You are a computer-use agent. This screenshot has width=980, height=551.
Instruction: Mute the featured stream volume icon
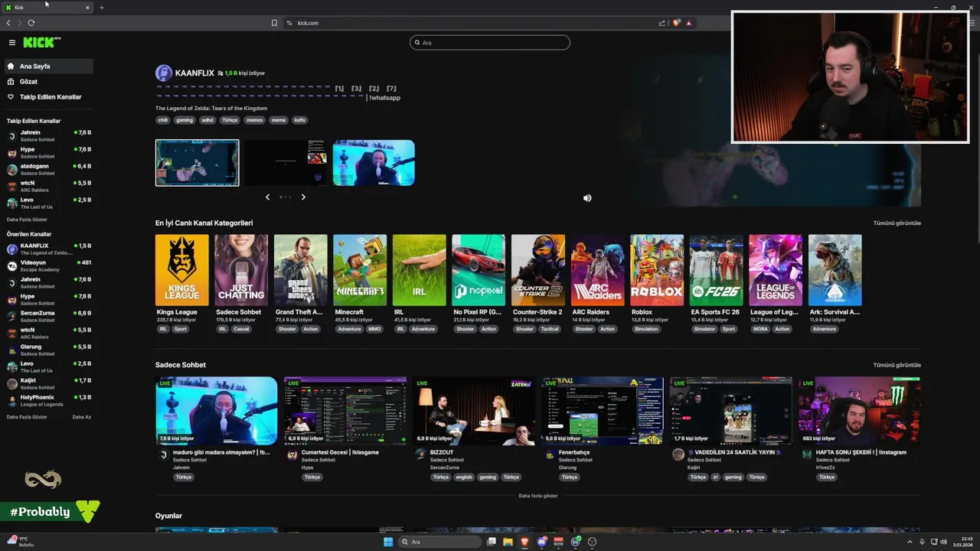click(587, 197)
